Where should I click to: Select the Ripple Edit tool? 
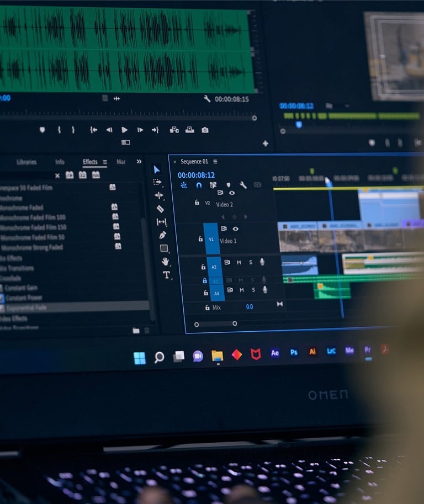(x=159, y=195)
